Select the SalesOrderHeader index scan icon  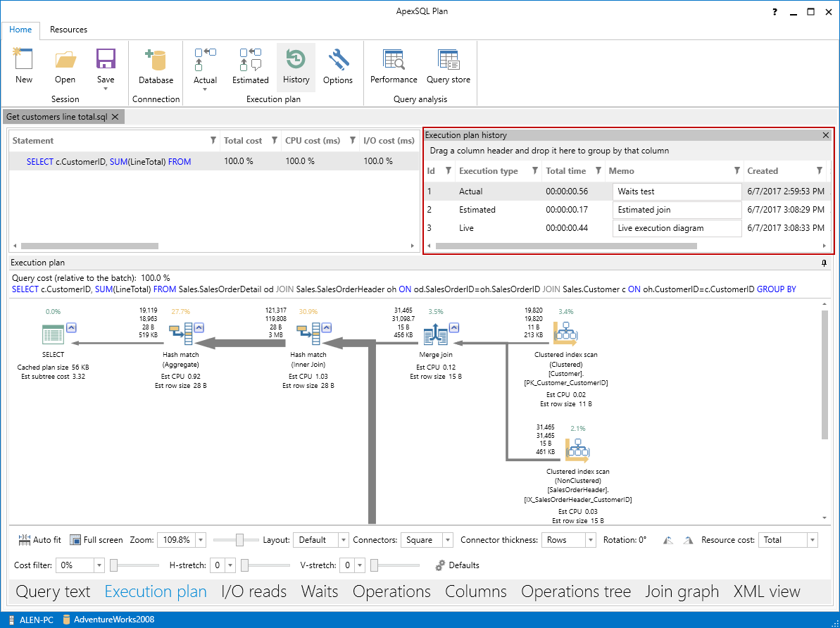click(x=577, y=450)
